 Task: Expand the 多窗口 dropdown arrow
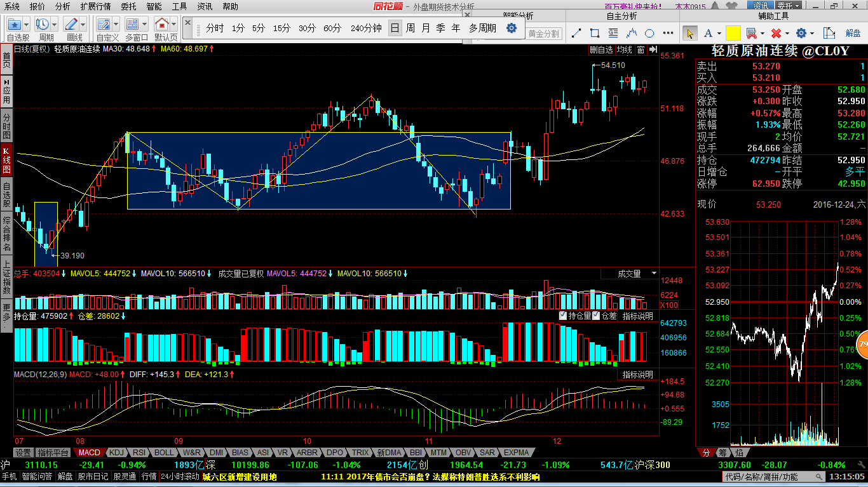[145, 24]
